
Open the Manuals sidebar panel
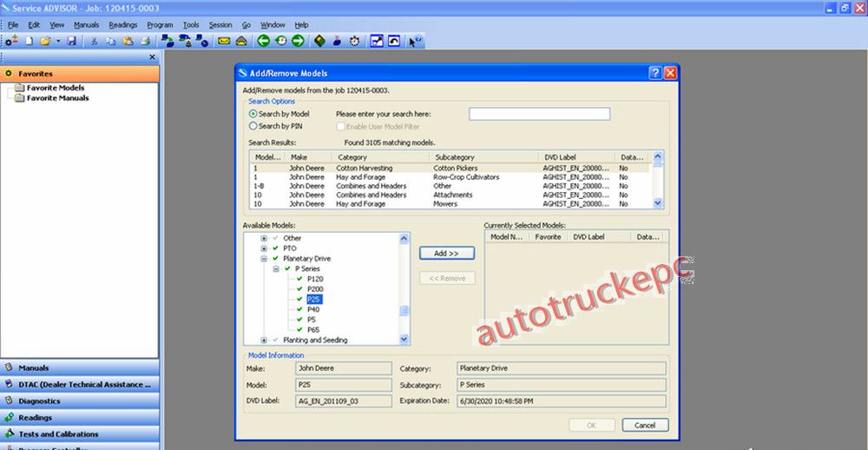[x=80, y=368]
